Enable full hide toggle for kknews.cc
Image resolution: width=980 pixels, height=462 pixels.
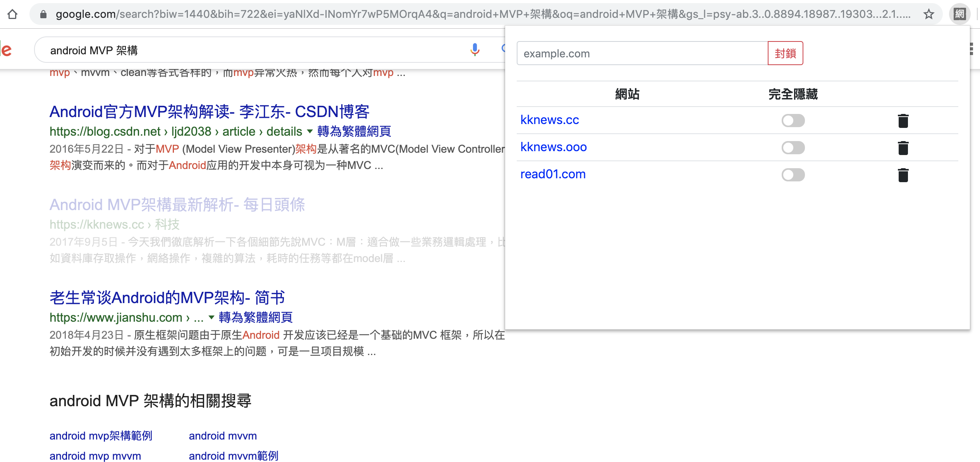pyautogui.click(x=793, y=121)
